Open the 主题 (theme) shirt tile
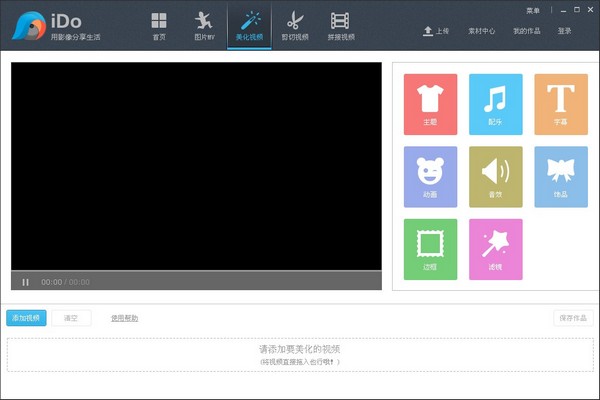The image size is (600, 400). [x=430, y=104]
